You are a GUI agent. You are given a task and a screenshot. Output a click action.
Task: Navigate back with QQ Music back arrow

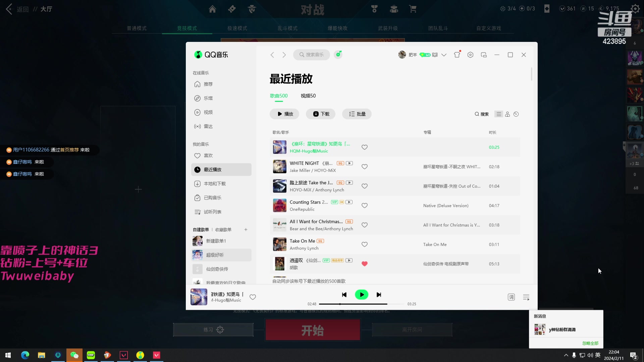(x=272, y=55)
